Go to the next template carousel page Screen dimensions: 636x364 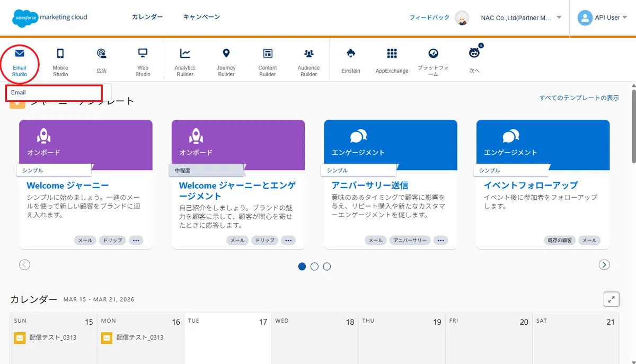pos(604,264)
